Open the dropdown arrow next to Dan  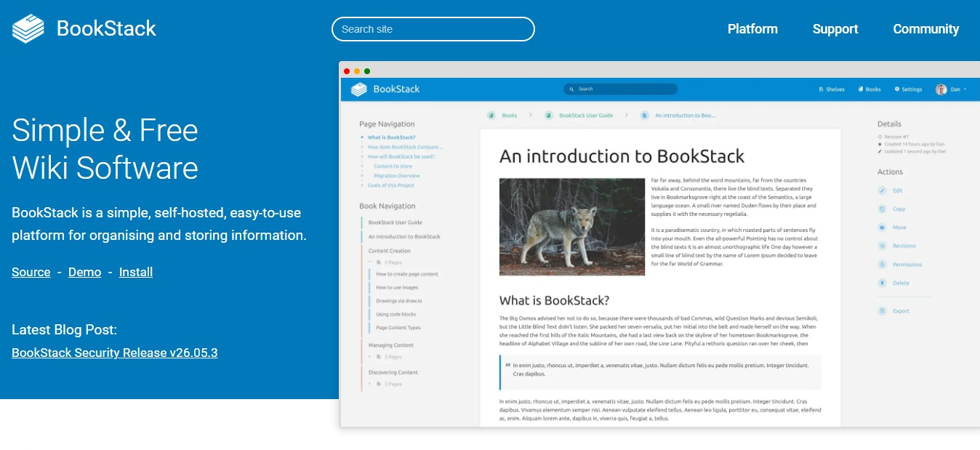[965, 89]
